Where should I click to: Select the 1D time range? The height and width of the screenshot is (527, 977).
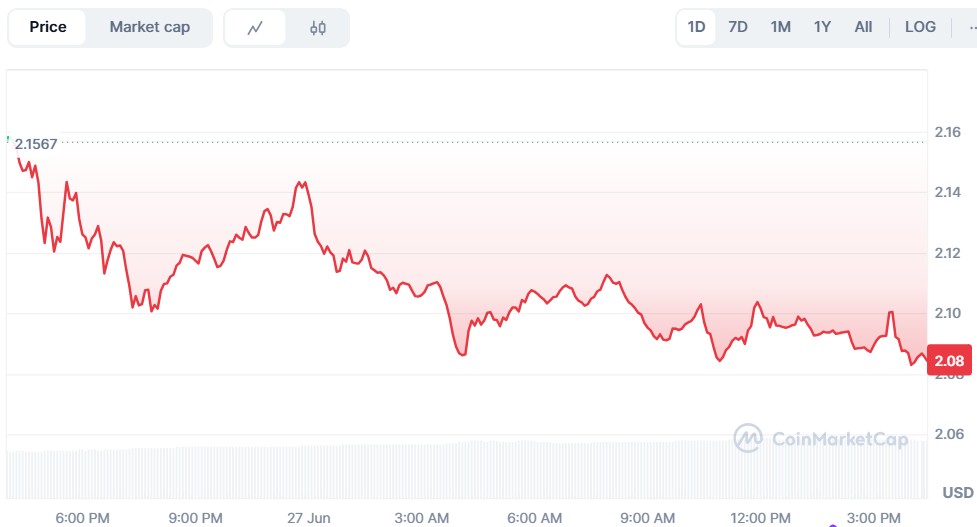[697, 27]
